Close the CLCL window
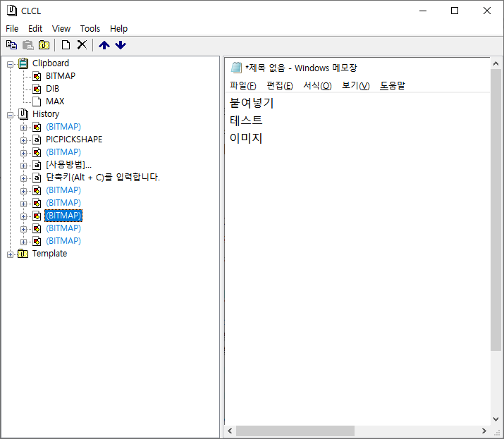 click(486, 11)
